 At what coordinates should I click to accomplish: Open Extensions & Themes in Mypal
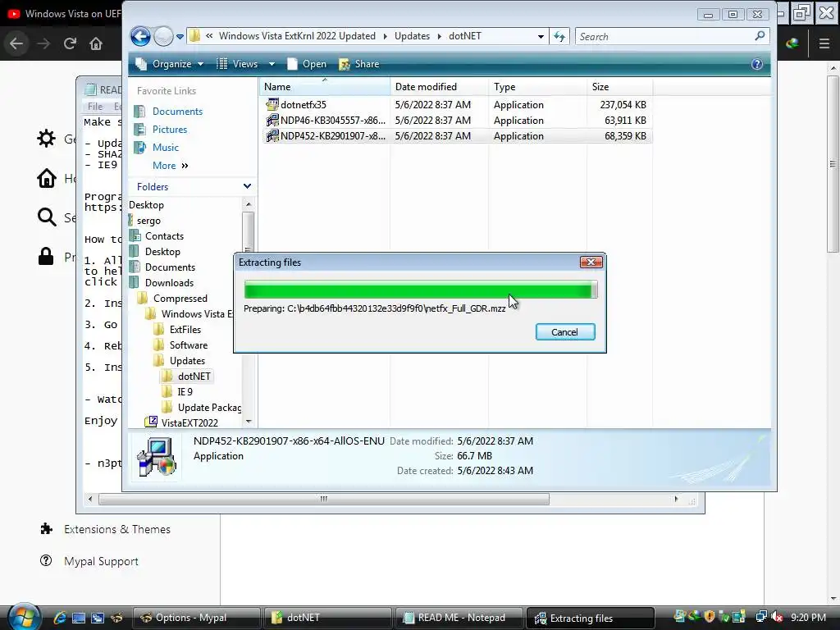pyautogui.click(x=116, y=529)
